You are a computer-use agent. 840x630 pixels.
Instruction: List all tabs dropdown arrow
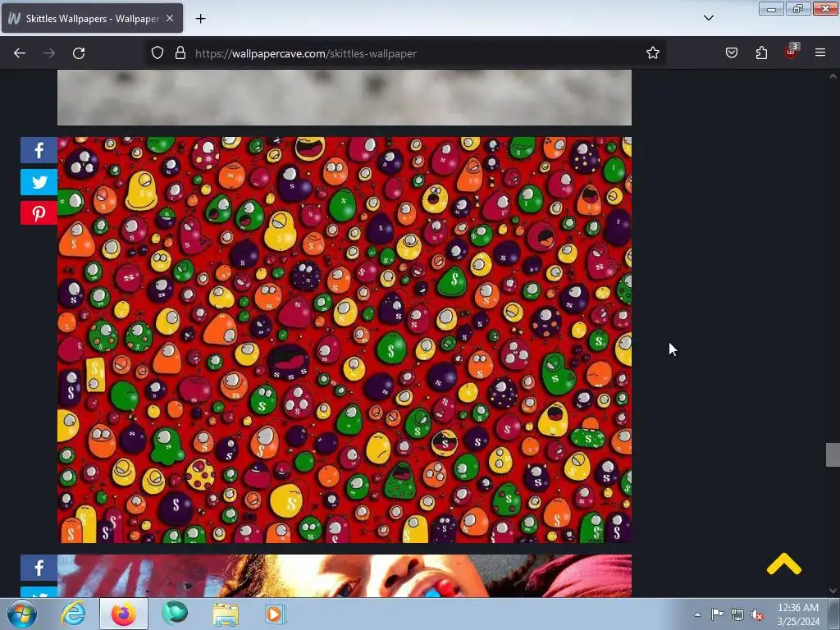(709, 18)
